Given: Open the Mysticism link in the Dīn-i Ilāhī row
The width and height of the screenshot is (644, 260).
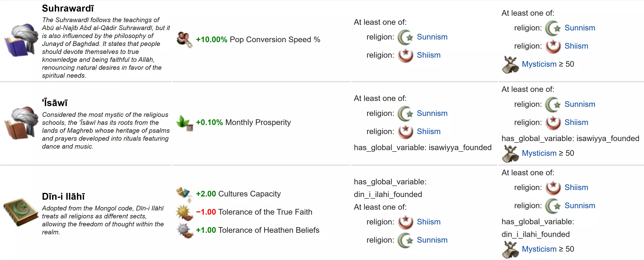Looking at the screenshot, I should (x=539, y=249).
